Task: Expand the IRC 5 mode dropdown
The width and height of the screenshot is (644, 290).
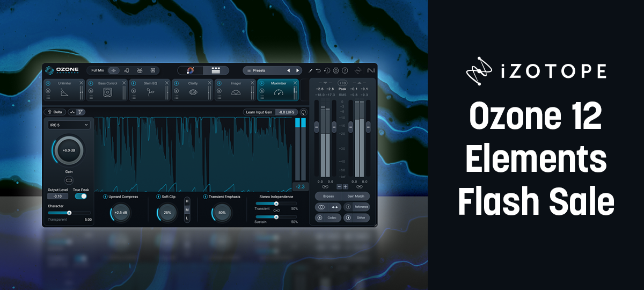Action: [x=68, y=125]
